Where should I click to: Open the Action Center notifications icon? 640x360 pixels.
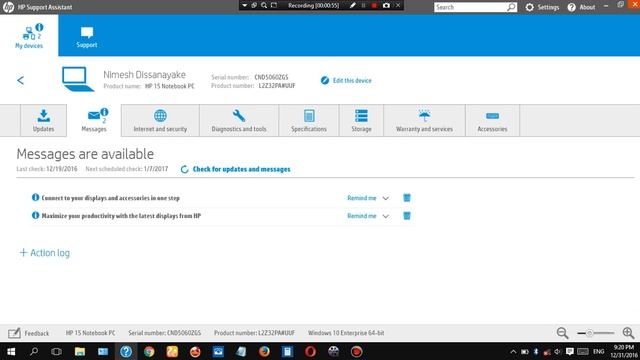570,351
